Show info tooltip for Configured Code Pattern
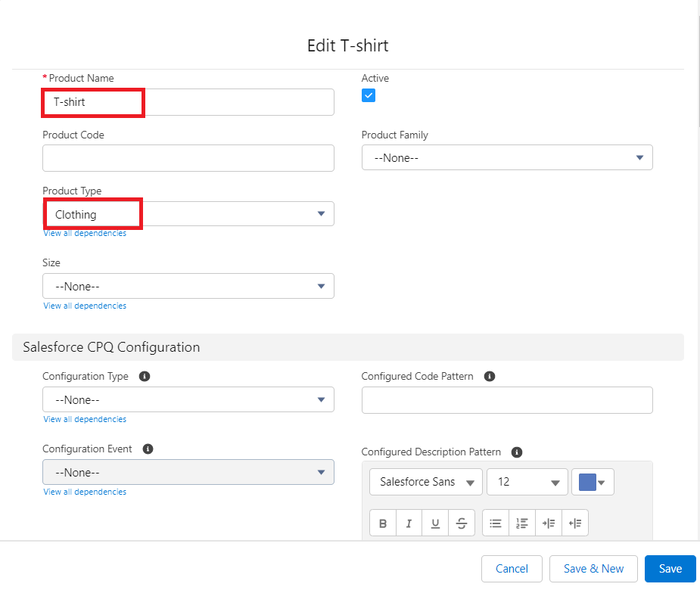This screenshot has width=700, height=590. coord(490,376)
